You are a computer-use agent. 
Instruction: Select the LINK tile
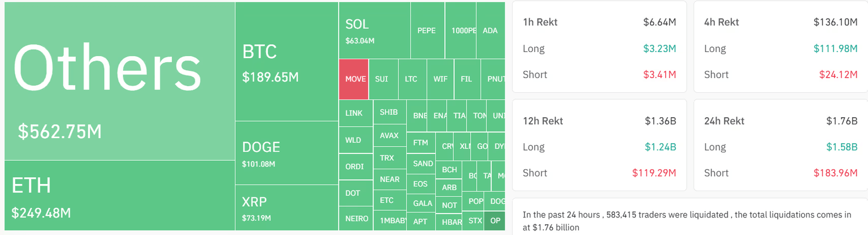click(x=355, y=114)
